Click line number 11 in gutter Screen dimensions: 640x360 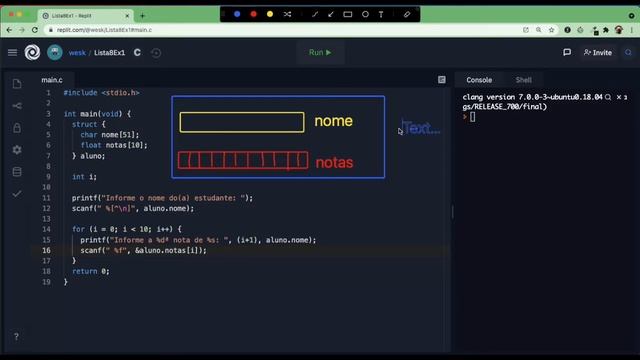point(47,198)
